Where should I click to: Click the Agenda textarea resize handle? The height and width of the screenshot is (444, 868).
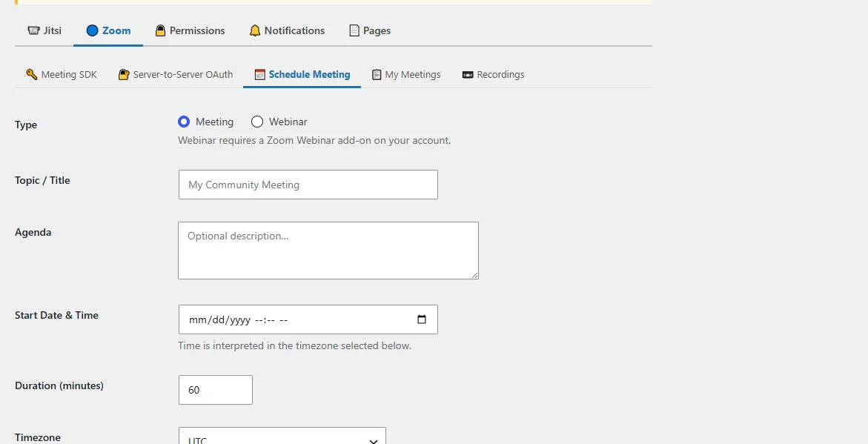click(474, 274)
